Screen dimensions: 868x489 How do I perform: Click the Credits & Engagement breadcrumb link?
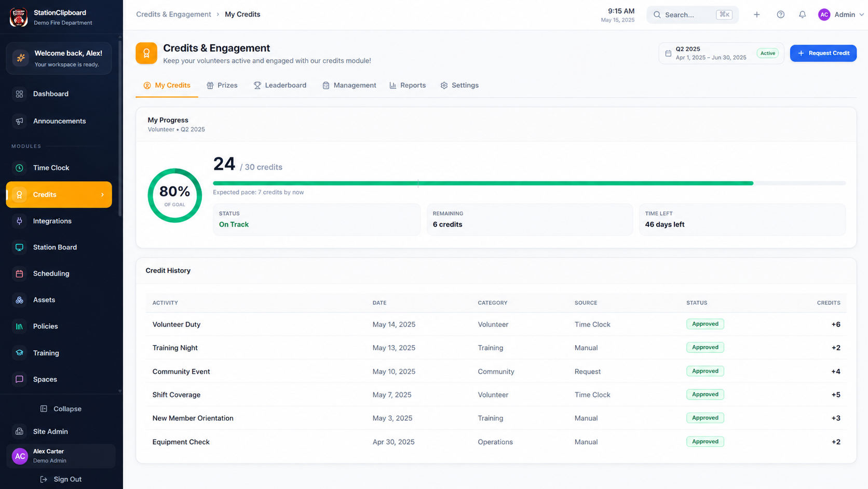click(173, 15)
